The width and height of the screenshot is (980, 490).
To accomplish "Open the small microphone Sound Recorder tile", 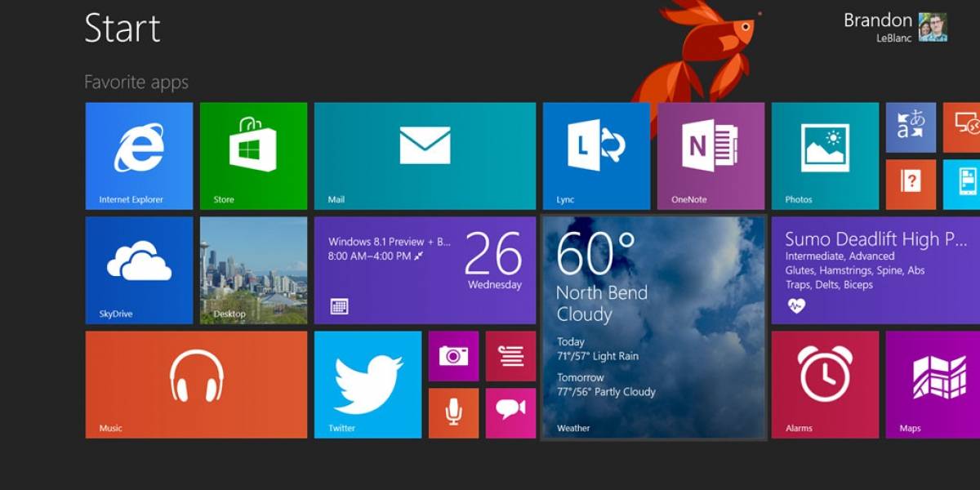I will 453,413.
